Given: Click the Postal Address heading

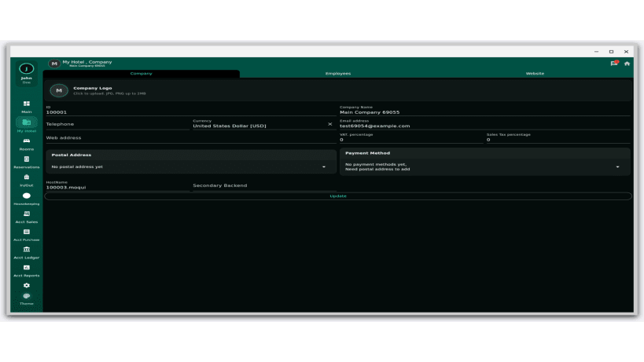Looking at the screenshot, I should pyautogui.click(x=72, y=155).
